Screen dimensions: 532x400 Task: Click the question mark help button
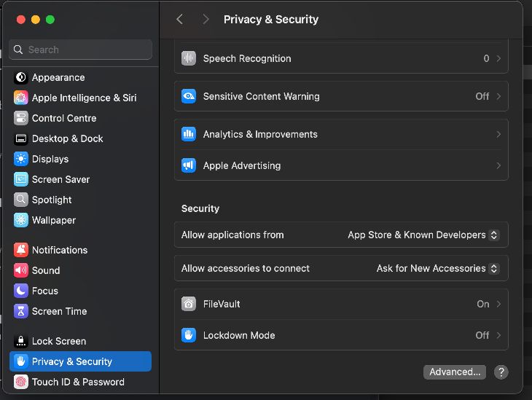pos(501,372)
